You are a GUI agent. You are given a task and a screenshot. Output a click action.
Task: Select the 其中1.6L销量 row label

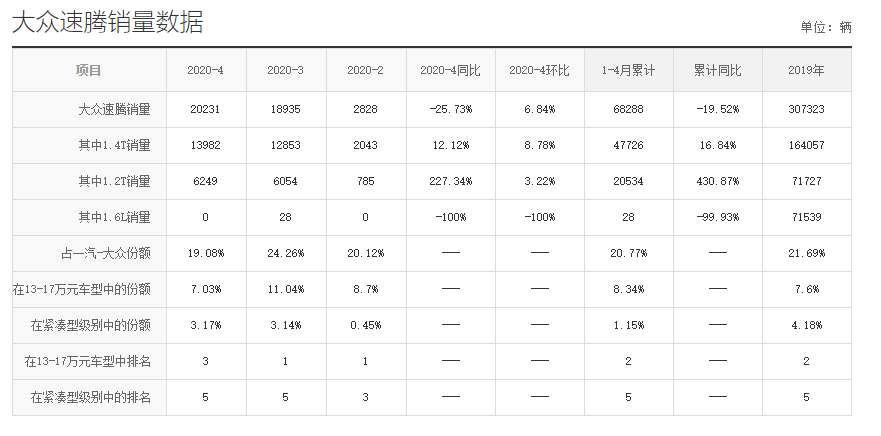[x=115, y=217]
